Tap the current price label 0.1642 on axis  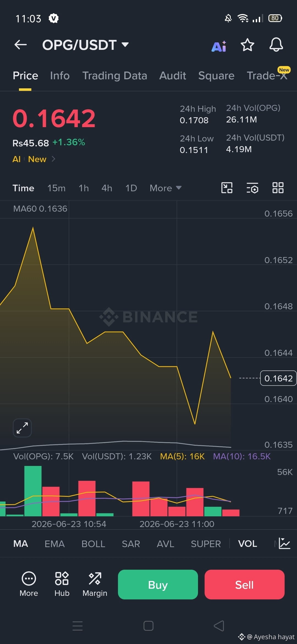278,378
